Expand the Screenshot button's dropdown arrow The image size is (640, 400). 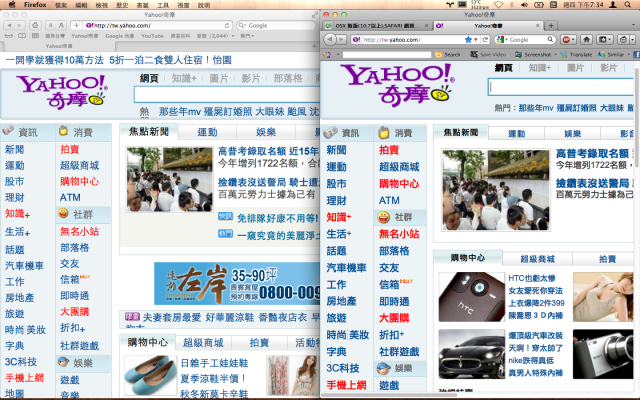coord(556,54)
